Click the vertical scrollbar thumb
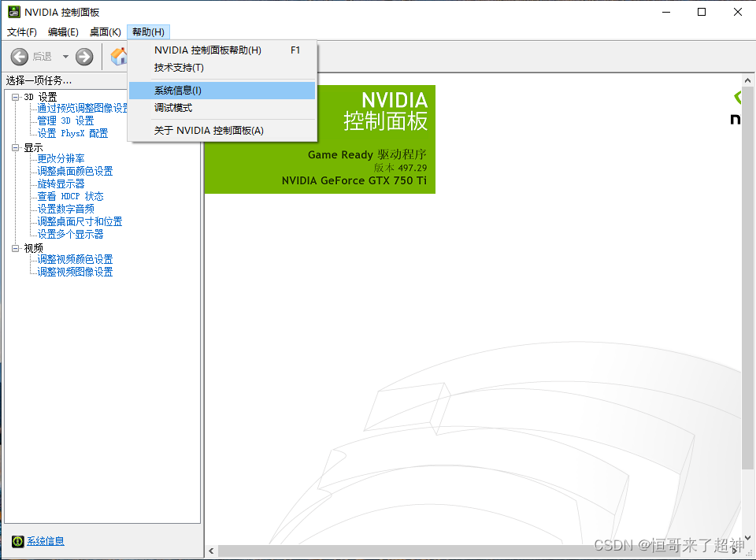The width and height of the screenshot is (756, 560). tap(748, 278)
